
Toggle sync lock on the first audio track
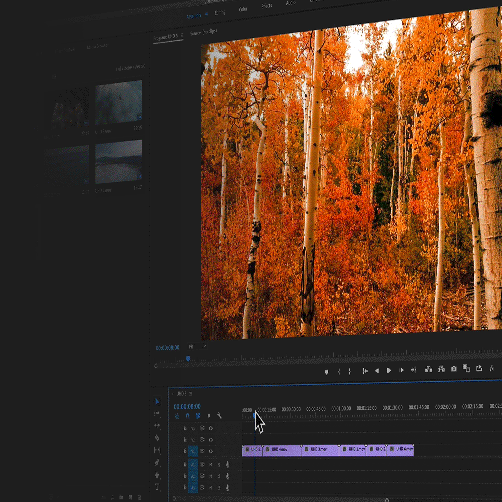[202, 464]
